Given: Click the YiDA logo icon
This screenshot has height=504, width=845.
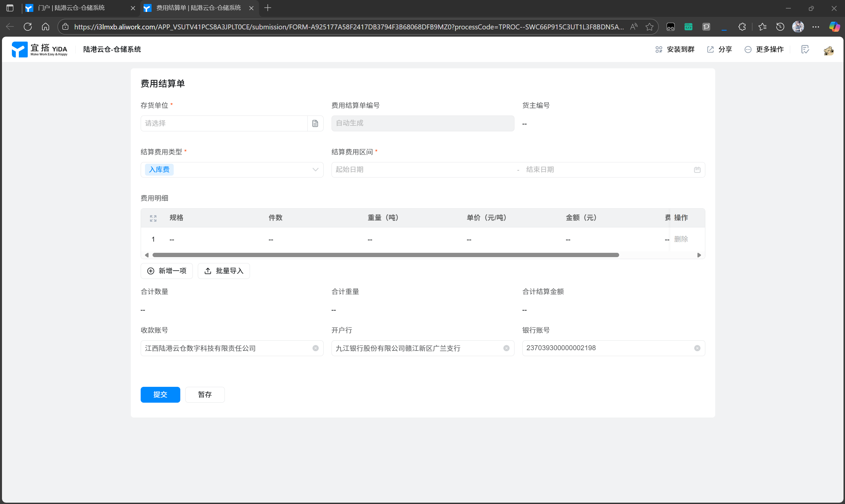Looking at the screenshot, I should pos(19,50).
